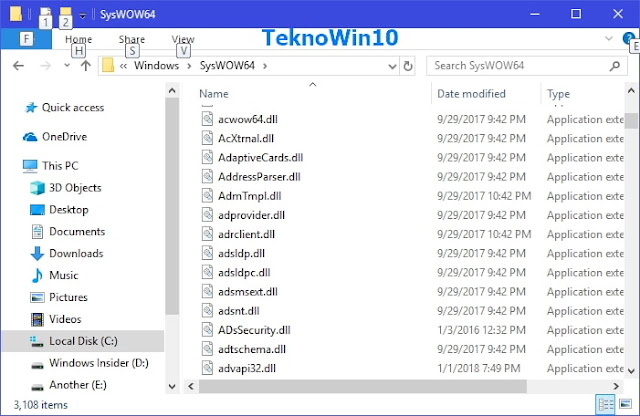
Task: Open address bar history dropdown
Action: (392, 66)
